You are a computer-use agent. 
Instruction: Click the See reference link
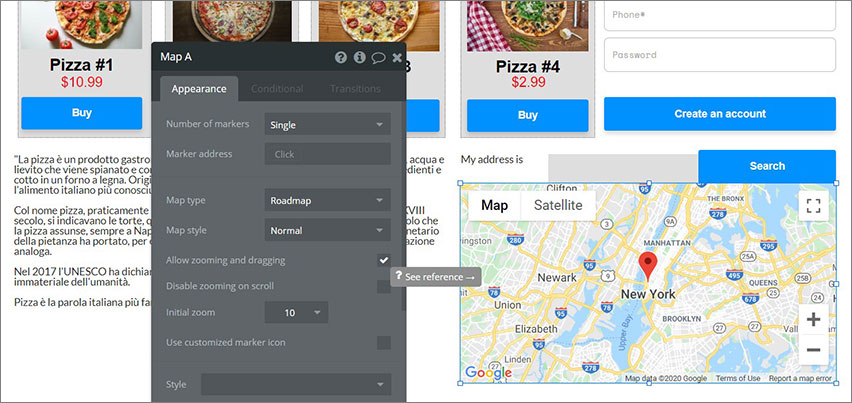[436, 277]
